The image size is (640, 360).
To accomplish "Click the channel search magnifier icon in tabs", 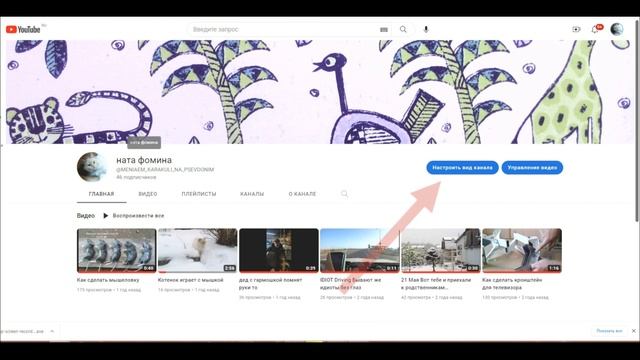I will (x=344, y=194).
